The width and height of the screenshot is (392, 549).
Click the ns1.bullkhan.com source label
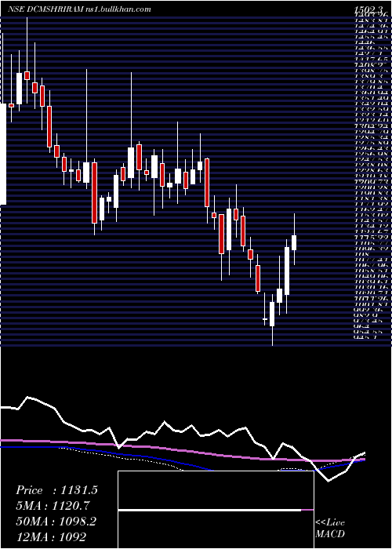pos(118,9)
